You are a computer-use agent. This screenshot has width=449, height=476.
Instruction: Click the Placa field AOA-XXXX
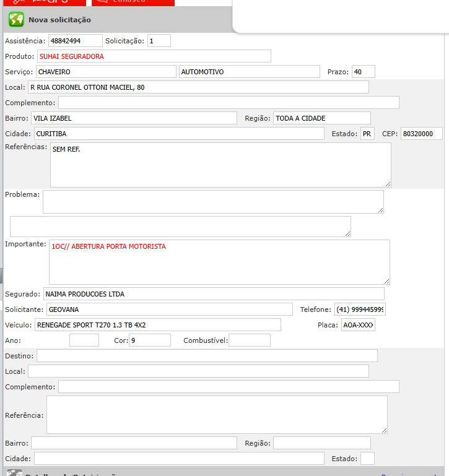pyautogui.click(x=358, y=325)
